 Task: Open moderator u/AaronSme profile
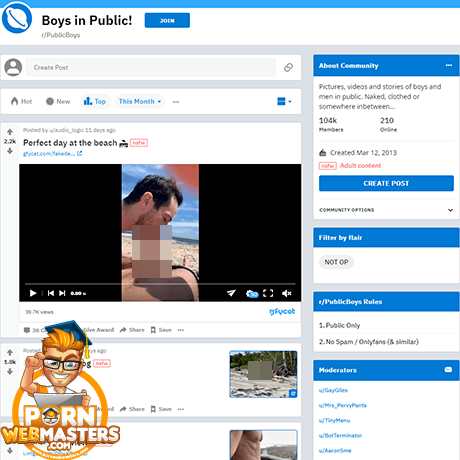(335, 451)
